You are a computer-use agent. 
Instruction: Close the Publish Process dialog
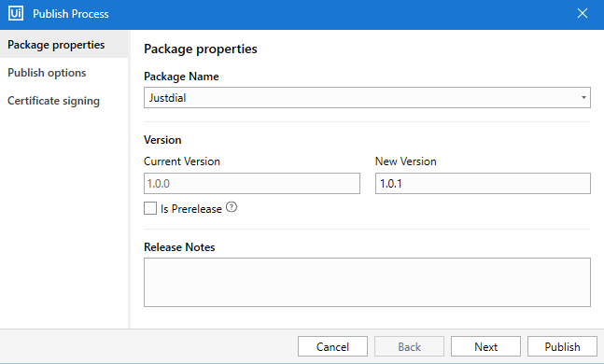coord(582,13)
